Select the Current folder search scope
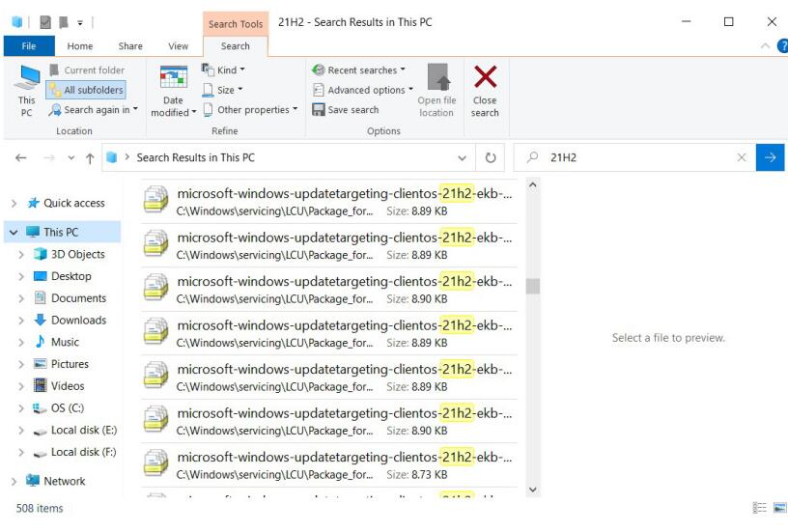This screenshot has height=532, width=788. click(x=87, y=70)
